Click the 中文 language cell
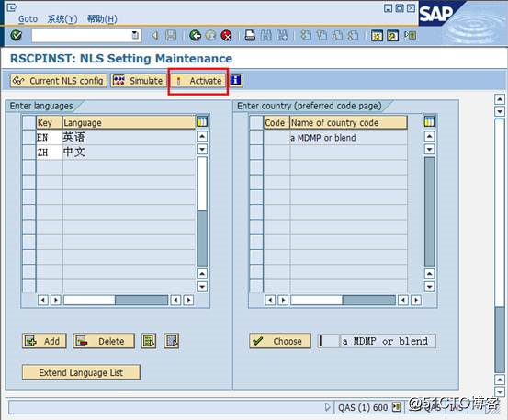 click(129, 152)
